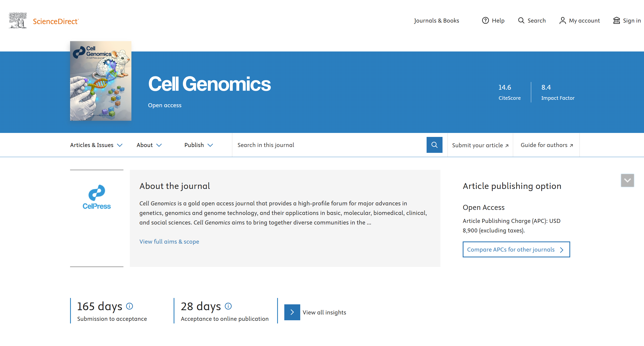Expand the Articles & Issues menu

pos(96,145)
